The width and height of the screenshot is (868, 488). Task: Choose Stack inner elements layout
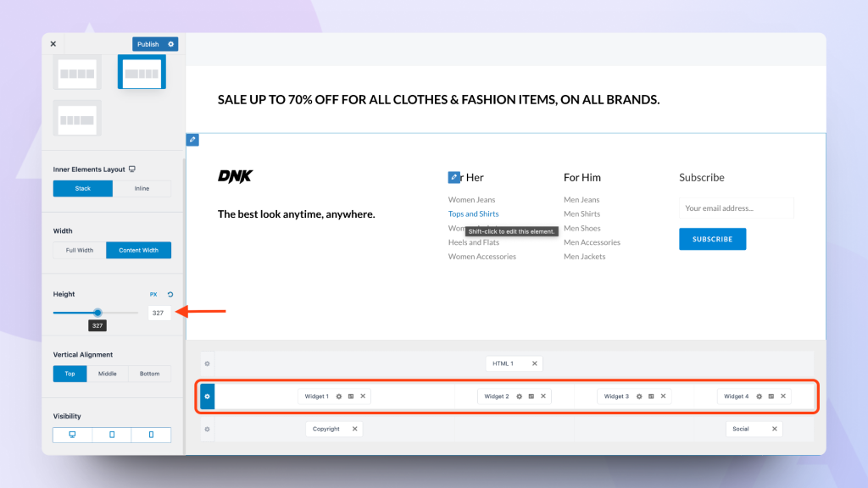[x=83, y=188]
